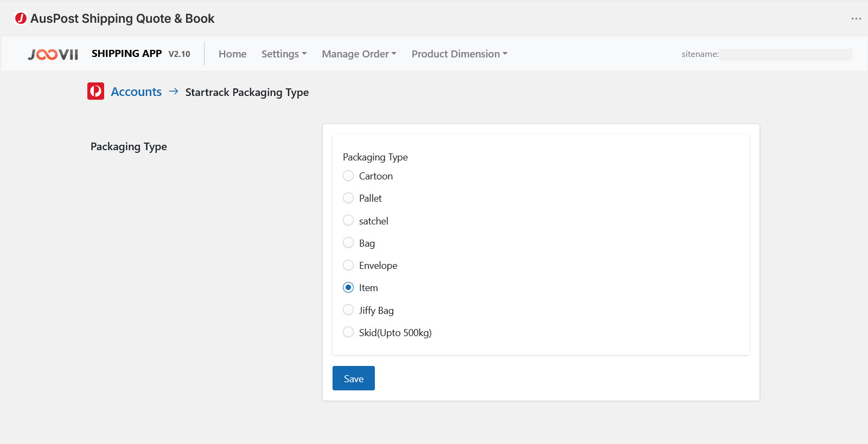Go to the Home menu item
This screenshot has width=868, height=444.
tap(232, 54)
